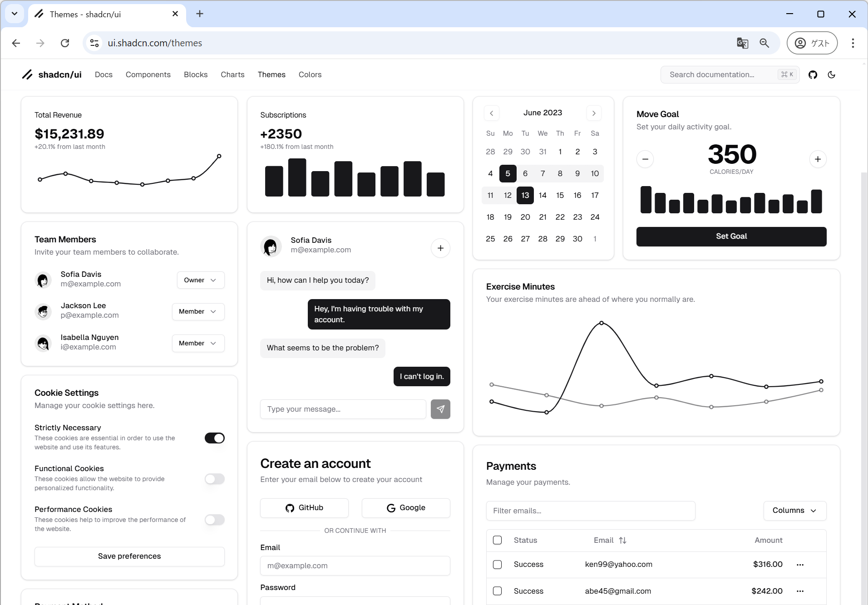This screenshot has width=868, height=605.
Task: Expand Jackson Lee's Member role dropdown
Action: [x=198, y=312]
